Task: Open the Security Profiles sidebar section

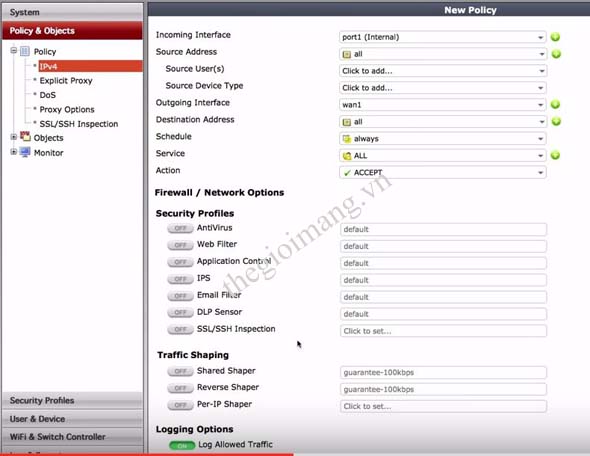Action: (72, 400)
